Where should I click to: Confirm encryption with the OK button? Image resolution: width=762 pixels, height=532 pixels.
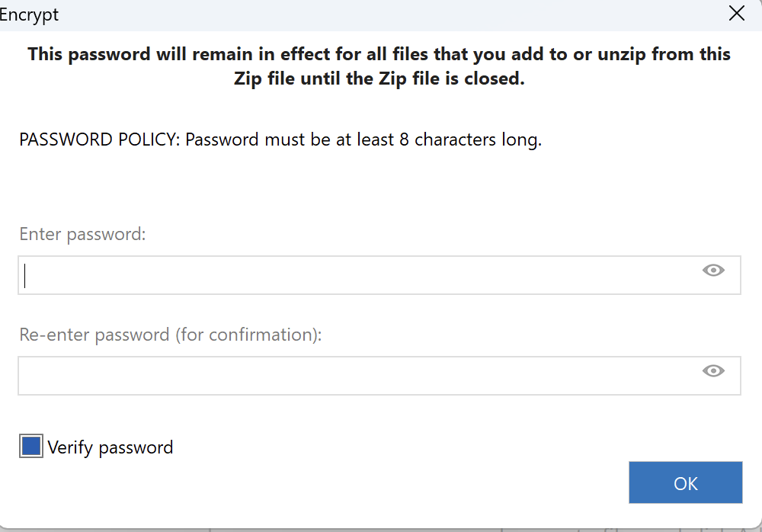pyautogui.click(x=685, y=483)
